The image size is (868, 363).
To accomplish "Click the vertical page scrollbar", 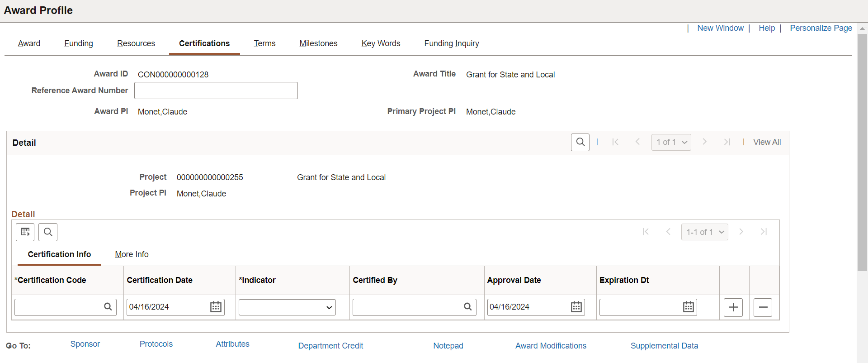I will click(x=862, y=152).
